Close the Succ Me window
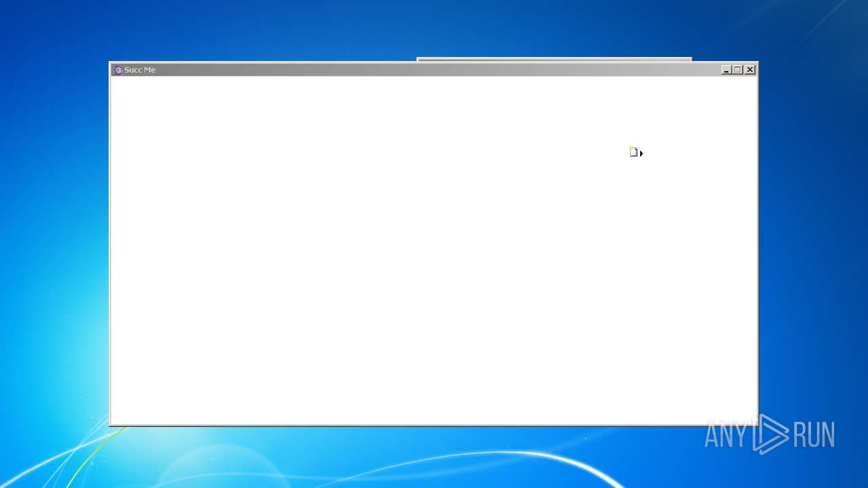The height and width of the screenshot is (488, 868). [750, 70]
